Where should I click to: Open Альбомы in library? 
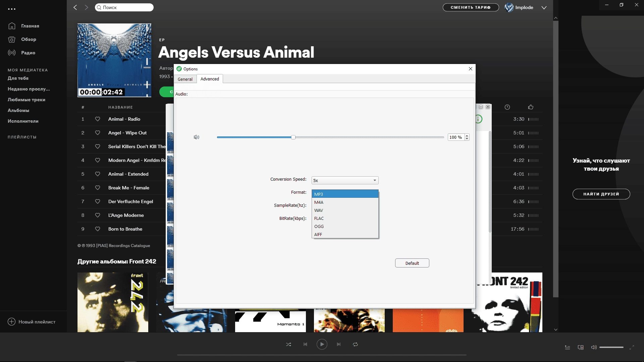point(18,110)
